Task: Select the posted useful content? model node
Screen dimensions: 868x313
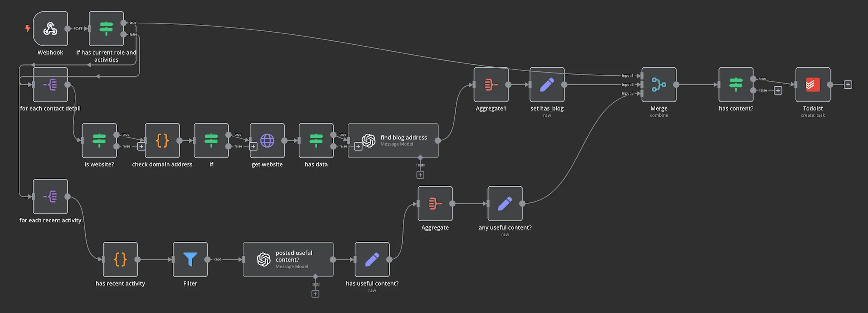Action: (288, 260)
